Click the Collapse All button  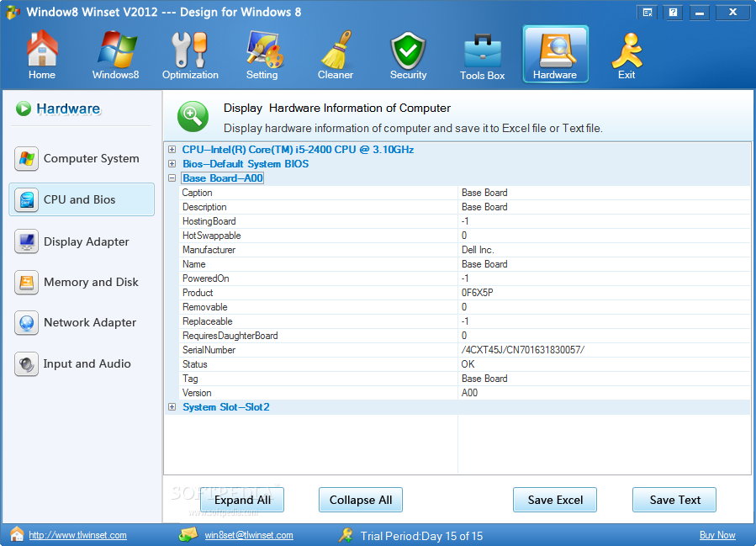361,500
